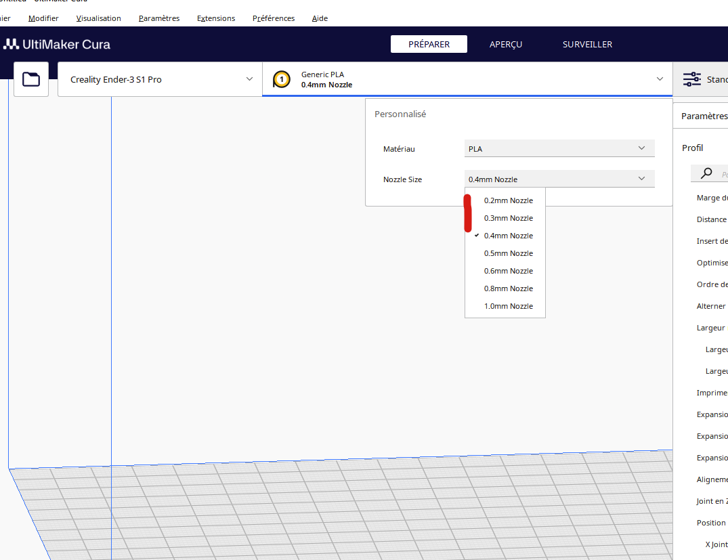Collapse the Nozzle Size dropdown

point(559,179)
